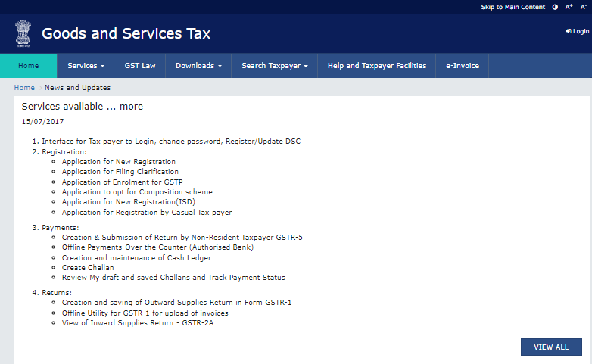Viewport: 592px width, 364px height.
Task: Expand the Search Taxpayer dropdown
Action: pos(274,66)
